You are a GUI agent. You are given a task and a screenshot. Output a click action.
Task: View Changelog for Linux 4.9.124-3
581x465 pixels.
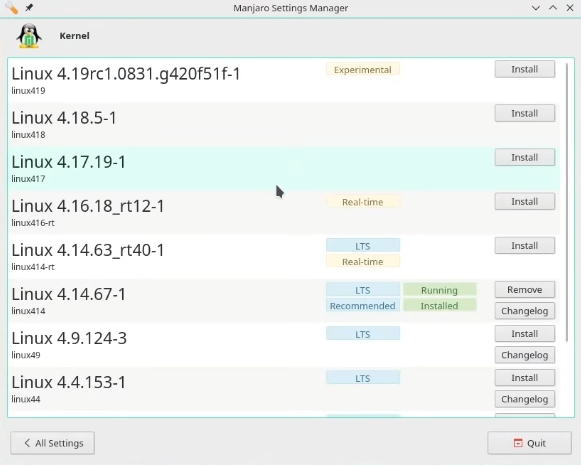pos(525,355)
